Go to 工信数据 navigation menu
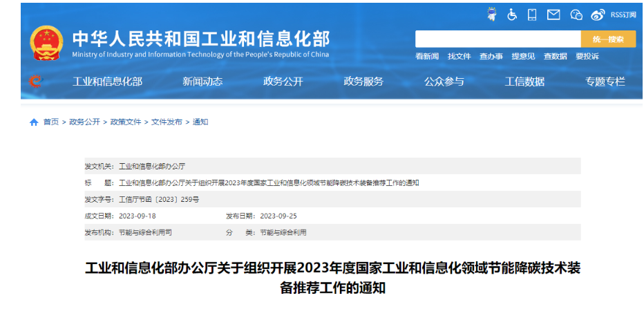 [x=524, y=82]
